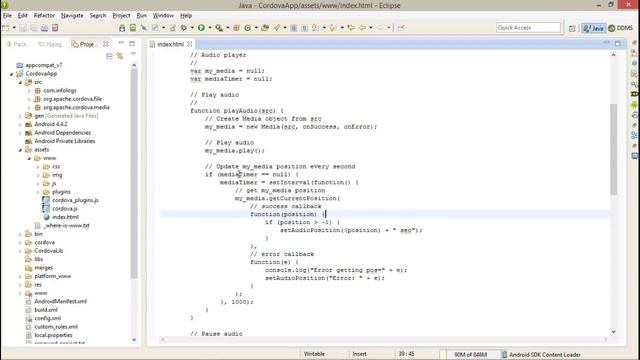Expand the Android Dependencies node
This screenshot has height=360, width=640.
click(20, 133)
